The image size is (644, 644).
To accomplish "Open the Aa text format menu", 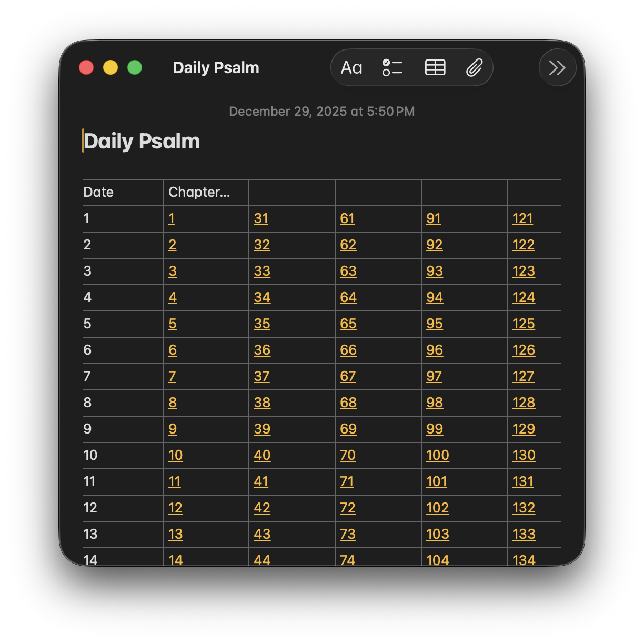I will pos(351,68).
